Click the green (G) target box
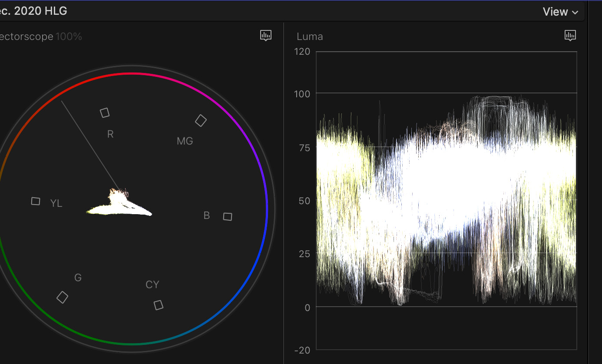The image size is (602, 364). [63, 297]
